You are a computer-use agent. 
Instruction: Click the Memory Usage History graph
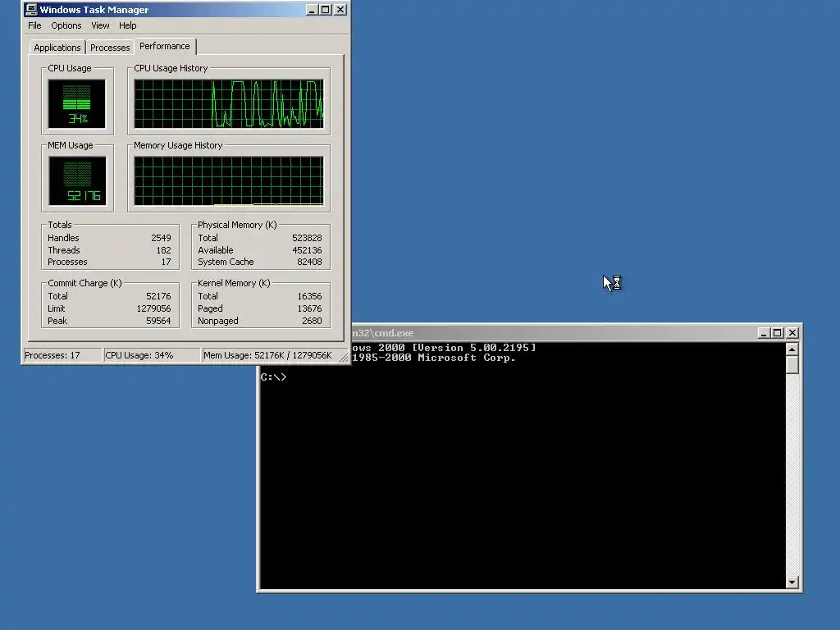pos(229,181)
